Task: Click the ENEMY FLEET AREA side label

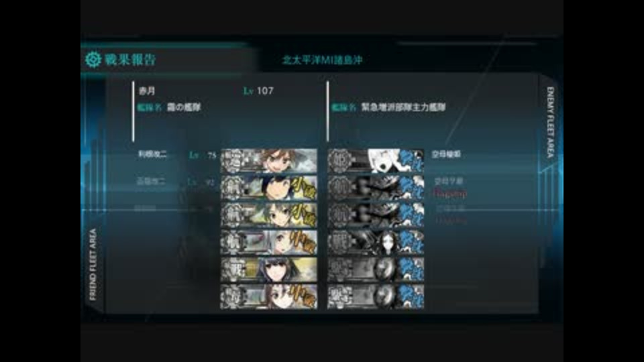Action: (x=550, y=122)
